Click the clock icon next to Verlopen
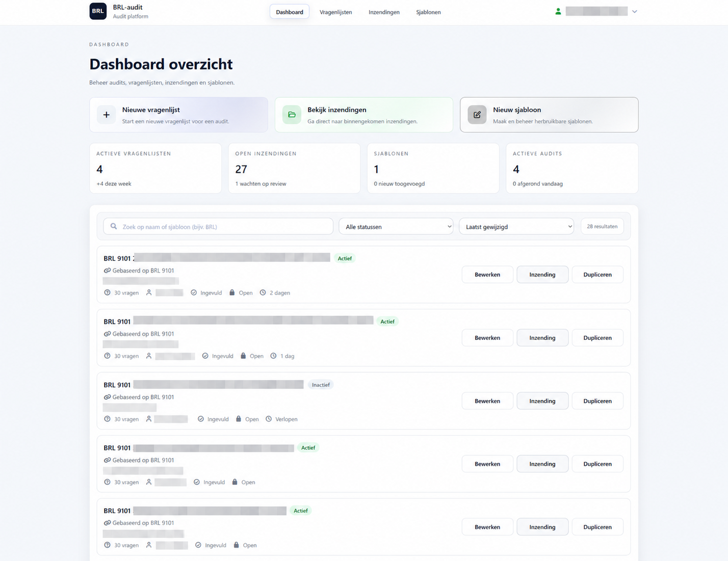This screenshot has height=561, width=728. point(269,419)
